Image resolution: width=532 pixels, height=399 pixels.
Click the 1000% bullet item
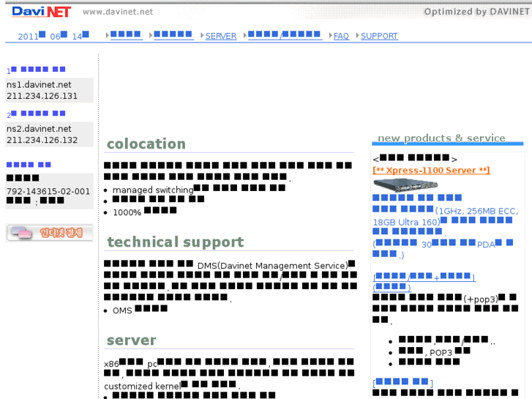(145, 212)
